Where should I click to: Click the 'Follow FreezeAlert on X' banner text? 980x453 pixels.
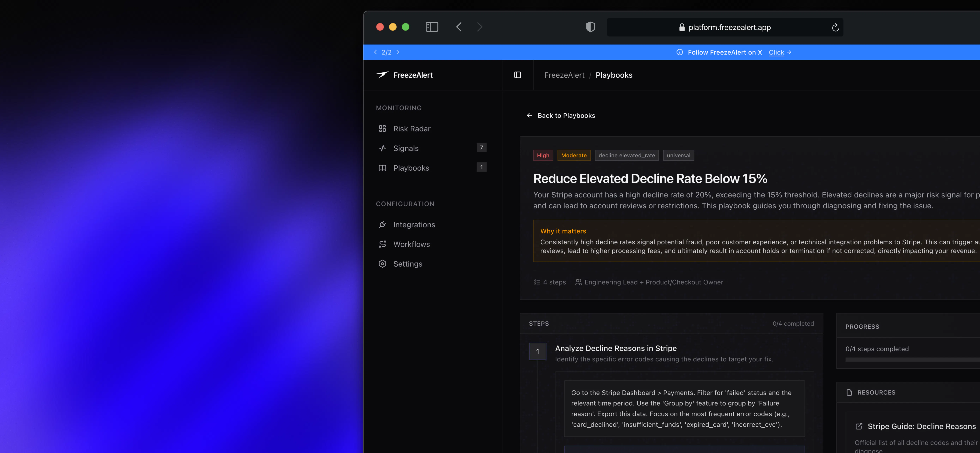[x=725, y=53]
